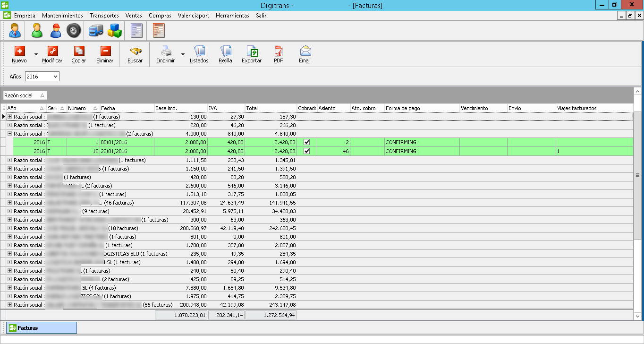Viewport: 644px width, 344px height.
Task: Sort by the Fecha column header
Action: [127, 108]
